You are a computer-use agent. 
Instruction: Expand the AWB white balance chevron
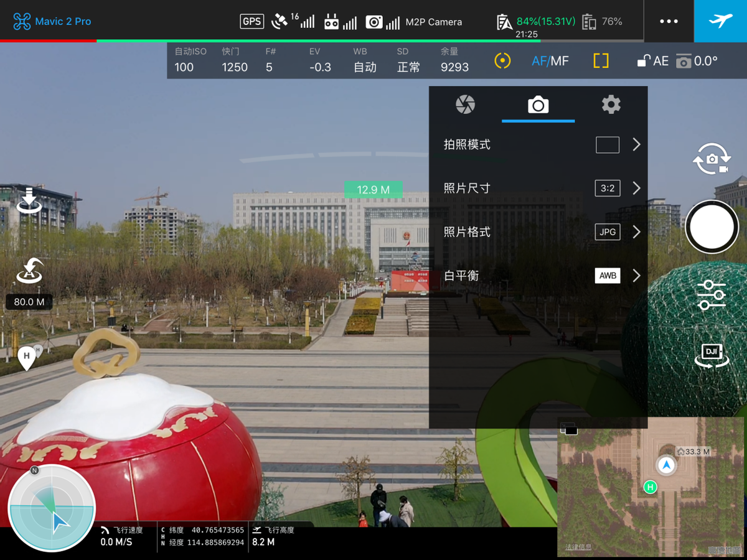click(636, 276)
